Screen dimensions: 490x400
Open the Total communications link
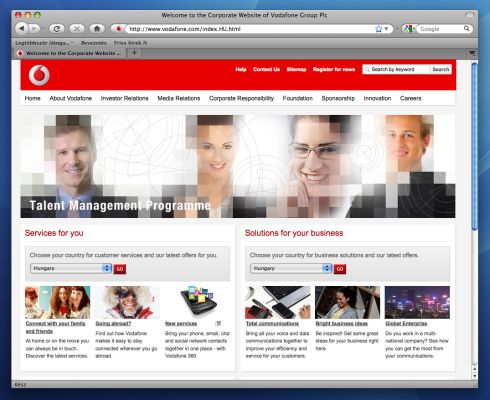272,323
